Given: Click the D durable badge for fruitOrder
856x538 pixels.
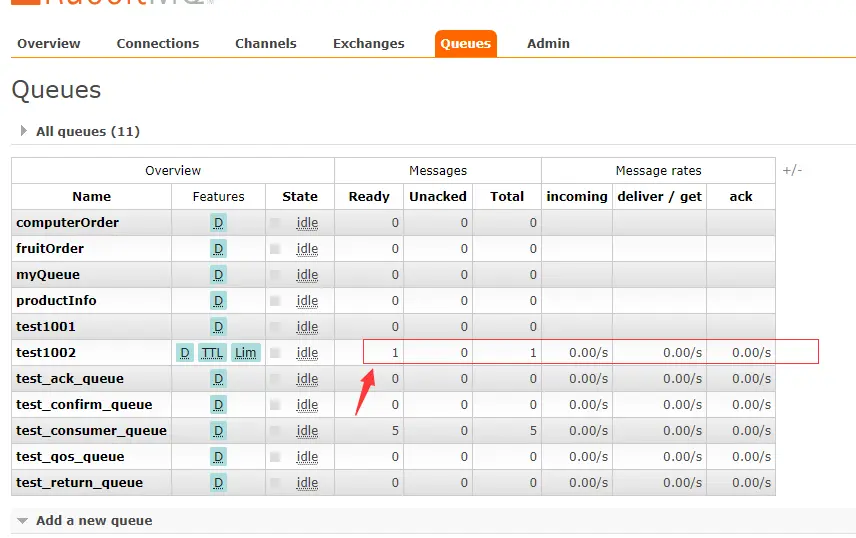Looking at the screenshot, I should 218,249.
